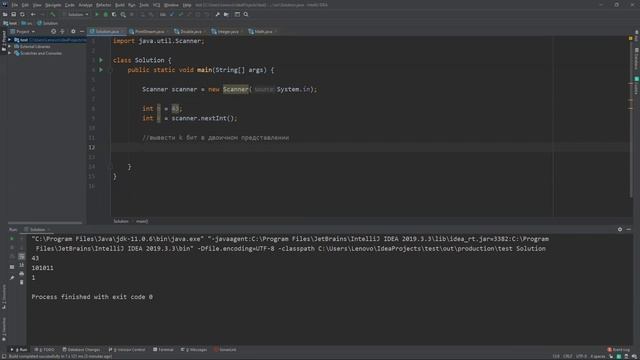This screenshot has width=640, height=360.
Task: Click the print icon in Run console
Action: click(21, 273)
